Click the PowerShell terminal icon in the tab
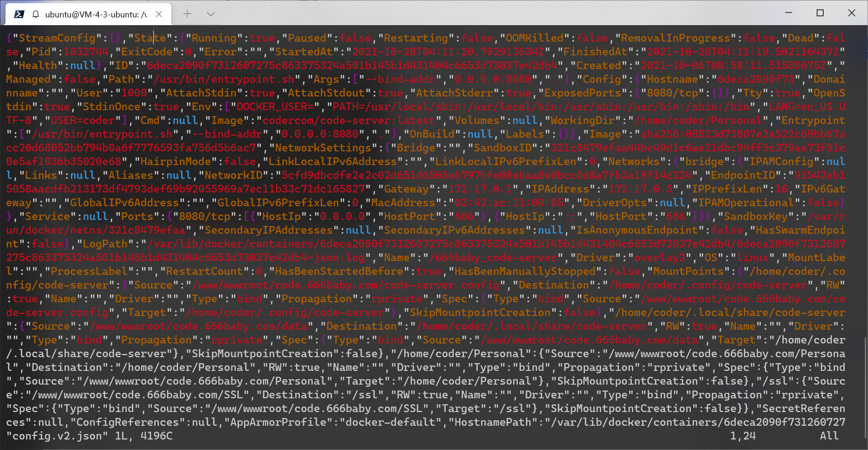 click(19, 14)
